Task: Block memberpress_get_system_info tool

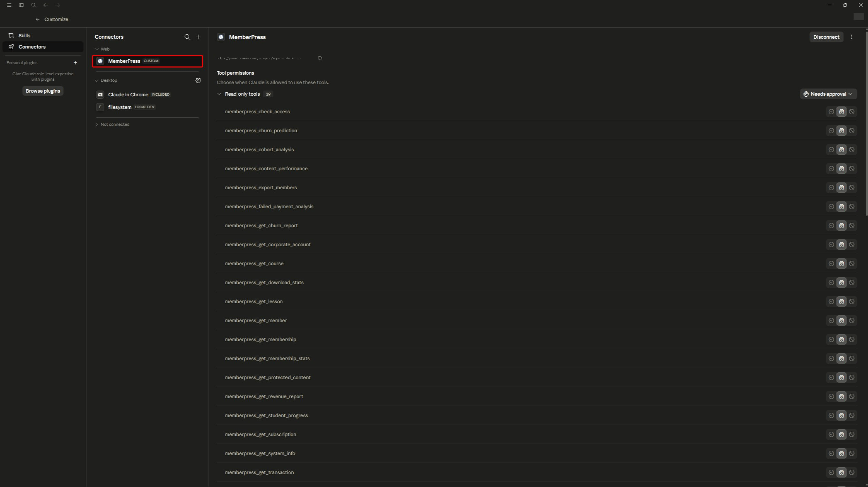Action: tap(852, 453)
